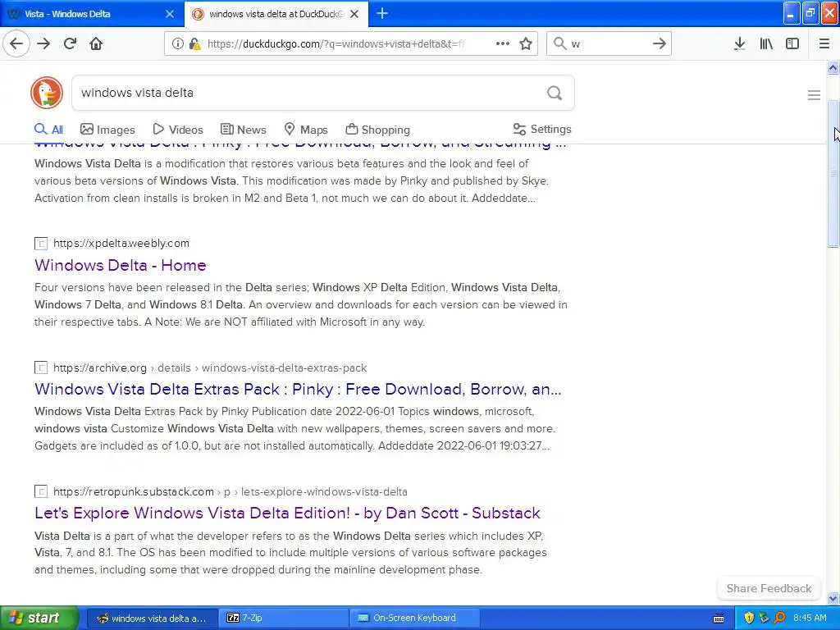
Task: Focus the toolbar search field
Action: click(609, 43)
